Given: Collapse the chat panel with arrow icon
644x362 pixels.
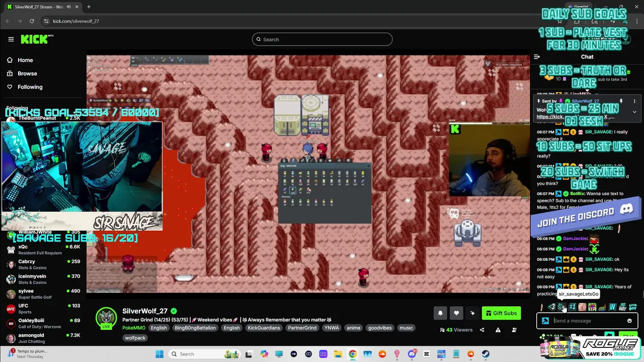Looking at the screenshot, I should click(537, 57).
